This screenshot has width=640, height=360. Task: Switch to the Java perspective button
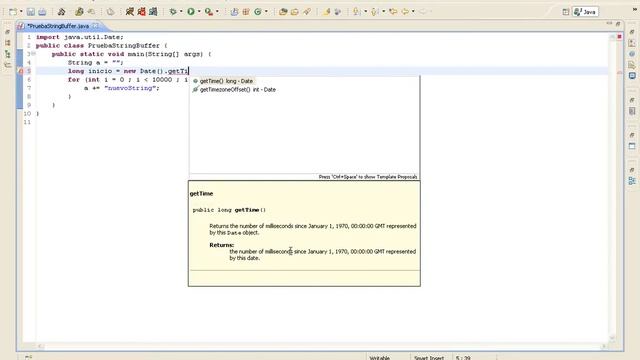[x=585, y=12]
